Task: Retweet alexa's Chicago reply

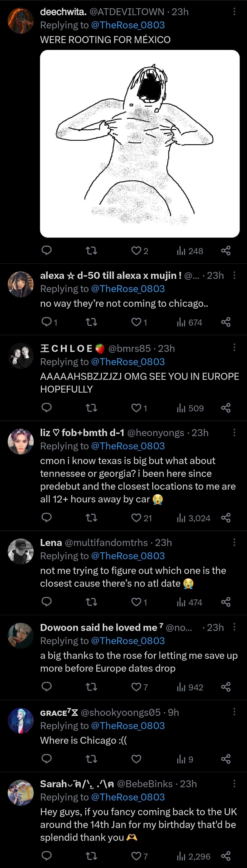Action: [91, 322]
